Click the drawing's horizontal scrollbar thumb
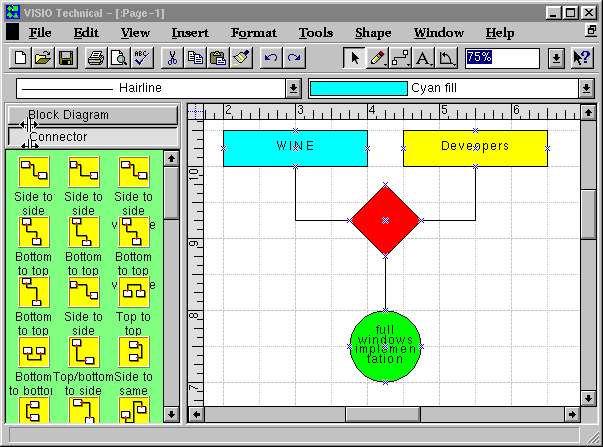603x447 pixels. point(382,414)
